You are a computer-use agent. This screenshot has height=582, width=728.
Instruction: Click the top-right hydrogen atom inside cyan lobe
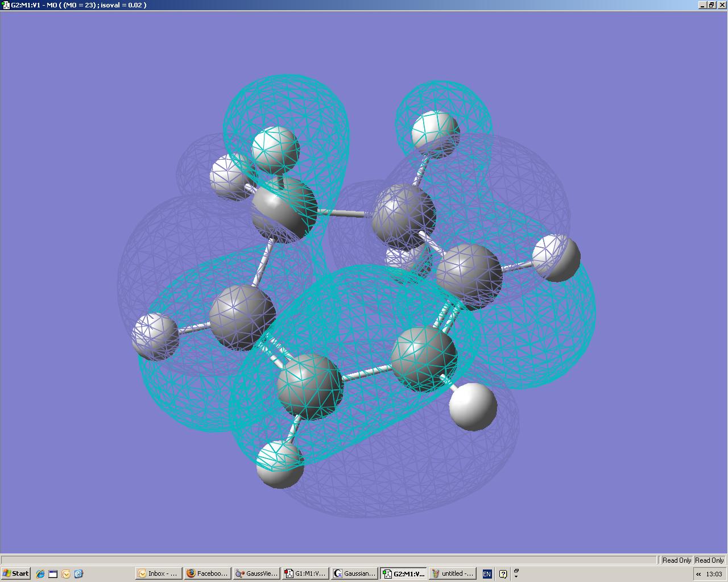pos(435,135)
